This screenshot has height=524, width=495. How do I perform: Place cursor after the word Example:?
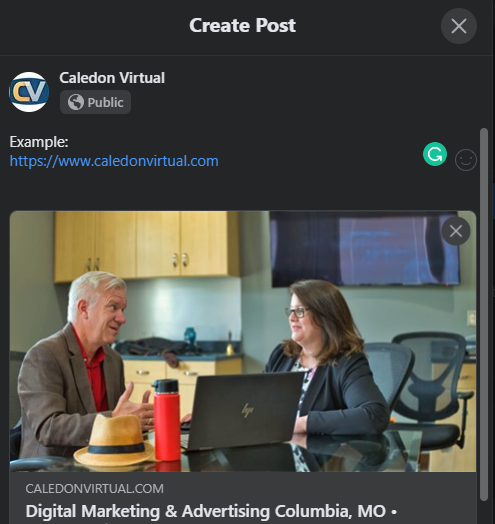(x=69, y=142)
